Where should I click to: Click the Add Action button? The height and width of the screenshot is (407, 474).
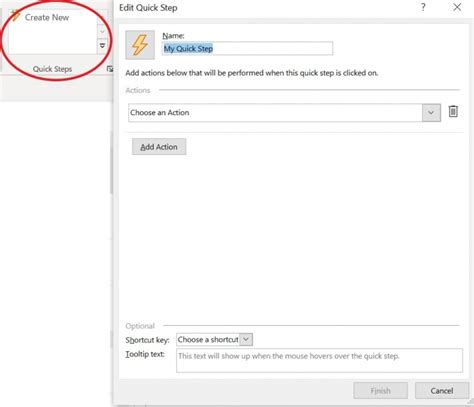[159, 147]
